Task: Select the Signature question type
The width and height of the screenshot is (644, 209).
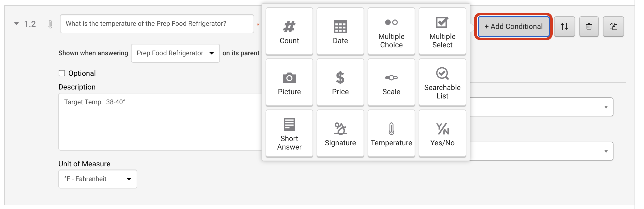Action: point(340,133)
